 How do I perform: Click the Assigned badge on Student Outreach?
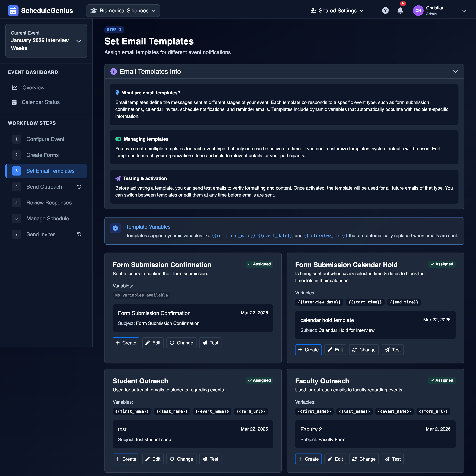point(259,380)
